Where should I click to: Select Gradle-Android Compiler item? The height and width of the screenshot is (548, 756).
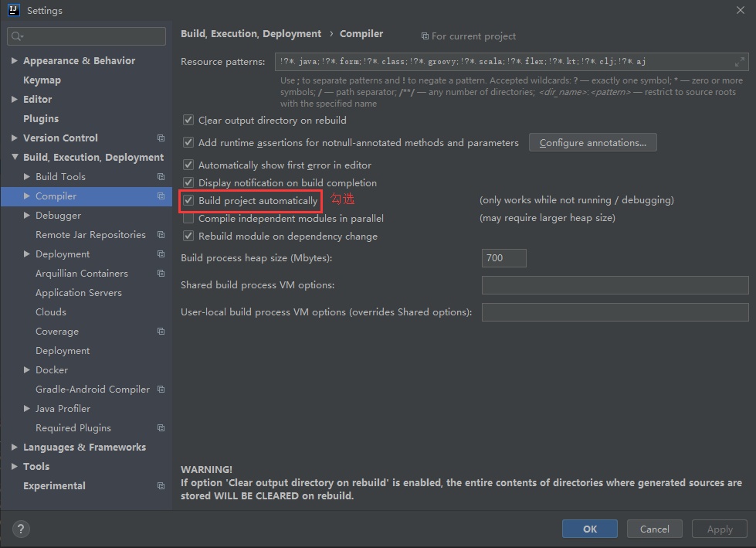(x=93, y=390)
